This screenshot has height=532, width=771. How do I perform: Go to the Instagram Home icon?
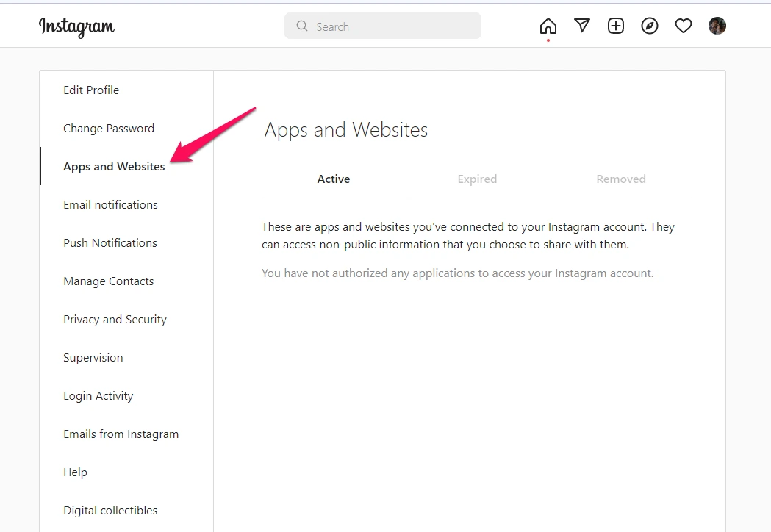pos(548,26)
